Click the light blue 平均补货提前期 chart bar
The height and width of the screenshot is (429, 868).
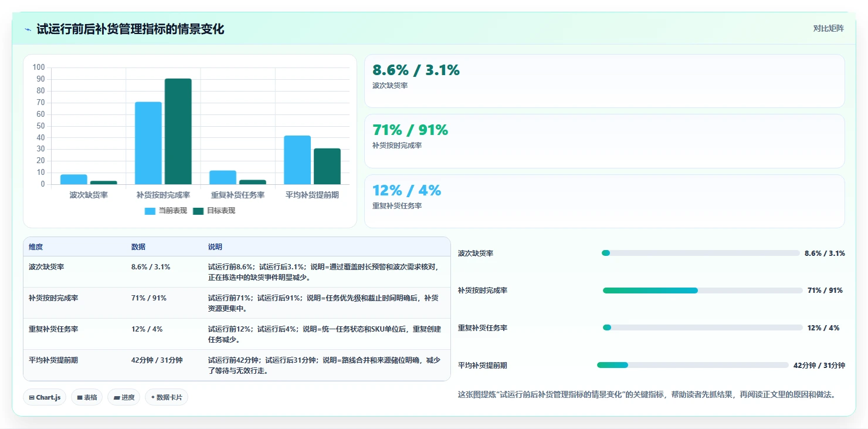click(x=297, y=160)
